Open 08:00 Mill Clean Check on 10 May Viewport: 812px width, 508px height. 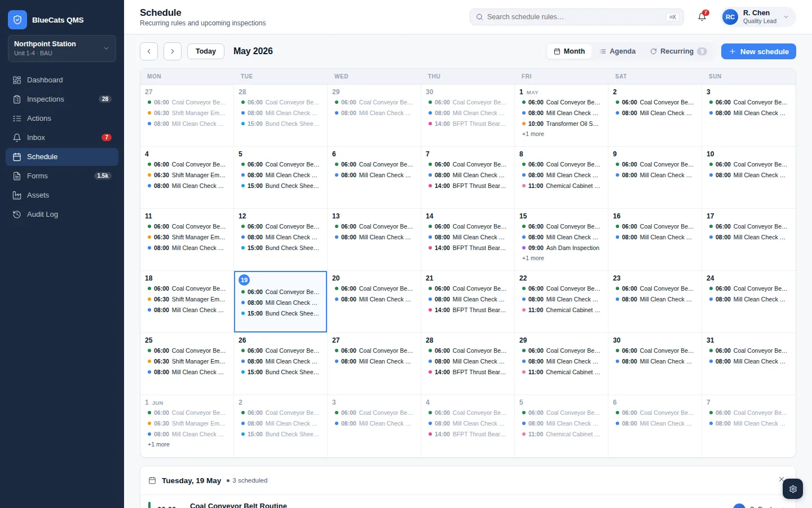pyautogui.click(x=748, y=175)
